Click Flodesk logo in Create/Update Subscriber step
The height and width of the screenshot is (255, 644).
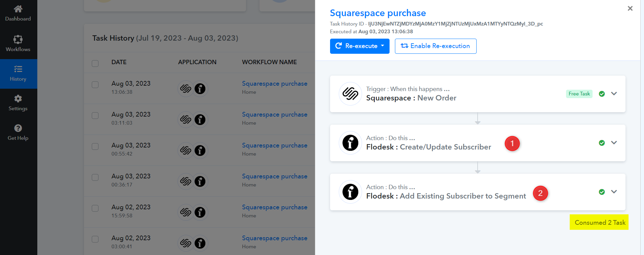(x=350, y=143)
